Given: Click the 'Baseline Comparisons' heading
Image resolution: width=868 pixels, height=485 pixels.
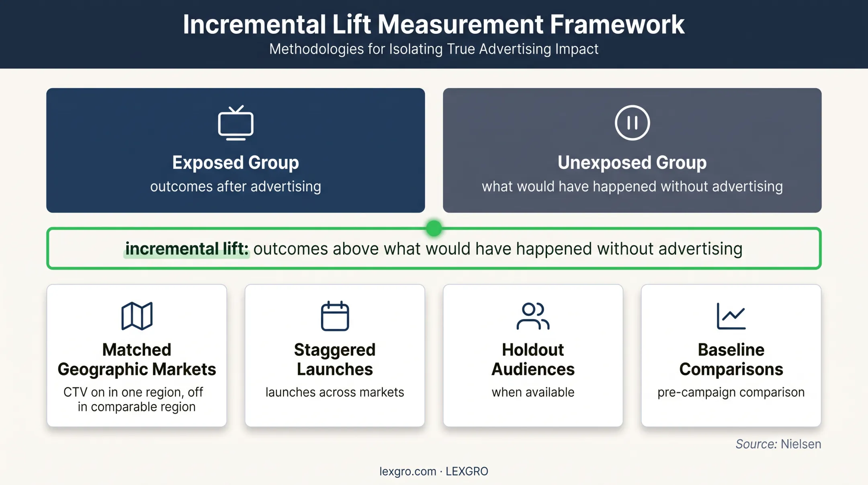Looking at the screenshot, I should click(731, 360).
